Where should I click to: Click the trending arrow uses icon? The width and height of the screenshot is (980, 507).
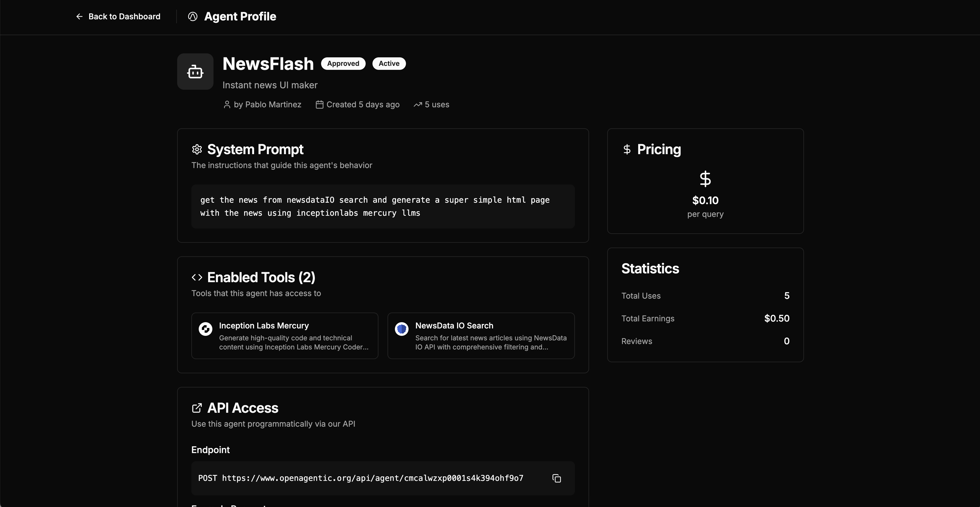pos(418,104)
